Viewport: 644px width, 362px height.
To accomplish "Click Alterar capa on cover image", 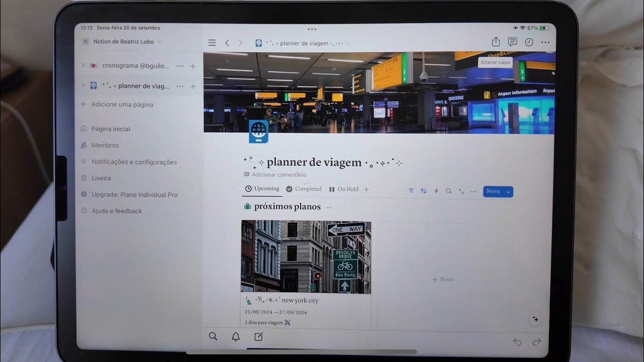I will coord(496,62).
